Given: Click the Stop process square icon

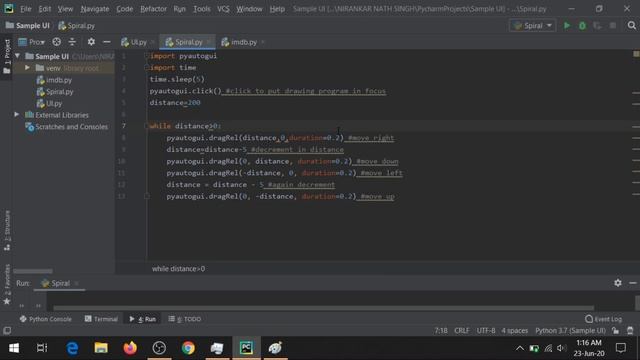Looking at the screenshot, I should pyautogui.click(x=613, y=25).
